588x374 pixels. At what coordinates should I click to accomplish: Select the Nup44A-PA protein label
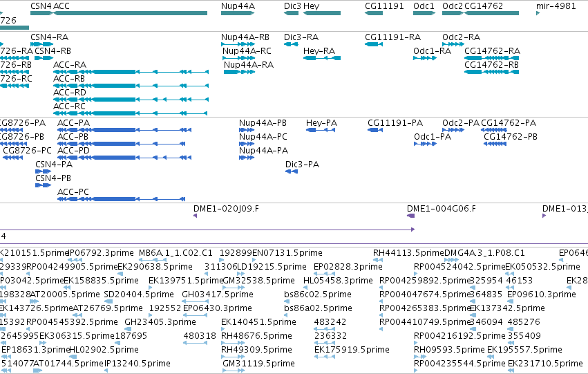(x=264, y=151)
